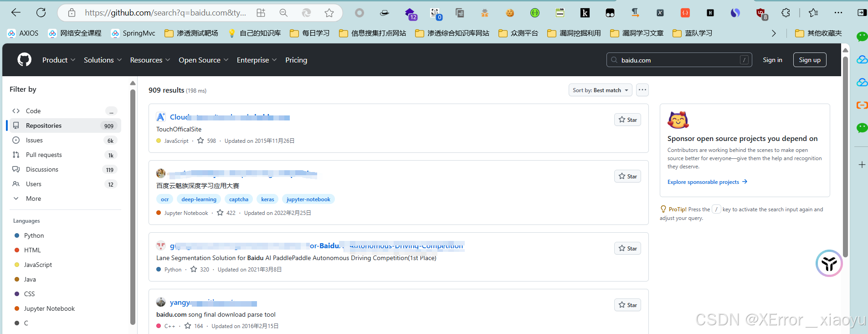Open the SpringMvc bookmark
Image resolution: width=868 pixels, height=334 pixels.
tap(134, 33)
